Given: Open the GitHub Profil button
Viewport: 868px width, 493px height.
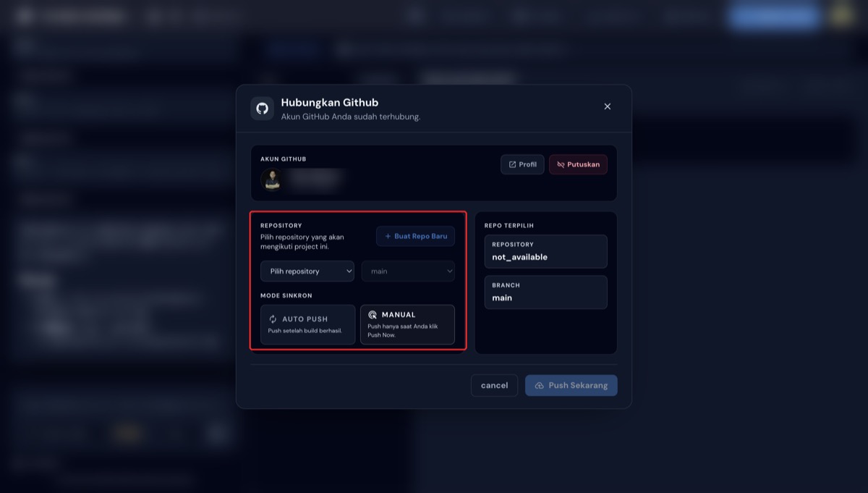Looking at the screenshot, I should pyautogui.click(x=522, y=164).
